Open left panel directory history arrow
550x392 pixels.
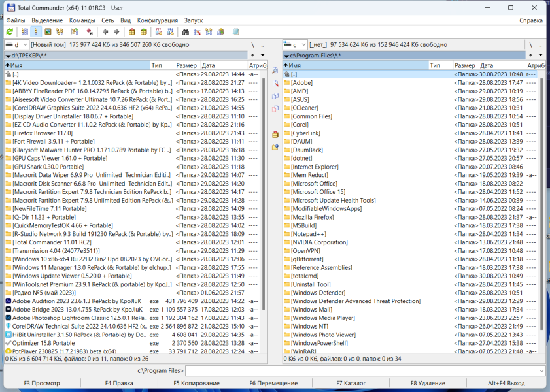coord(262,56)
